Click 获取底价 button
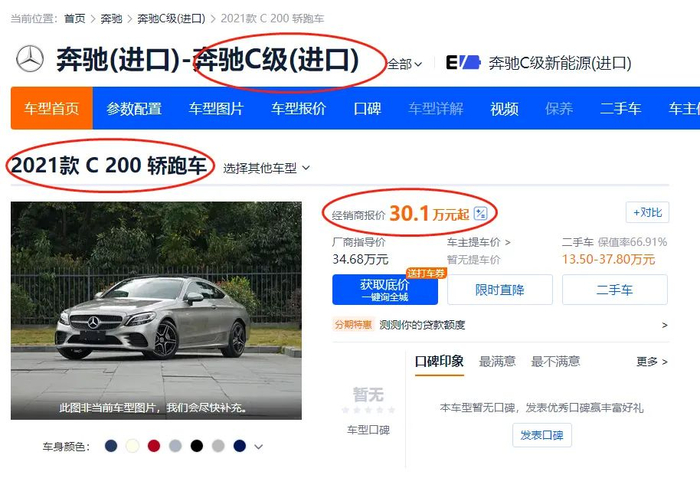700x485 pixels. tap(385, 290)
